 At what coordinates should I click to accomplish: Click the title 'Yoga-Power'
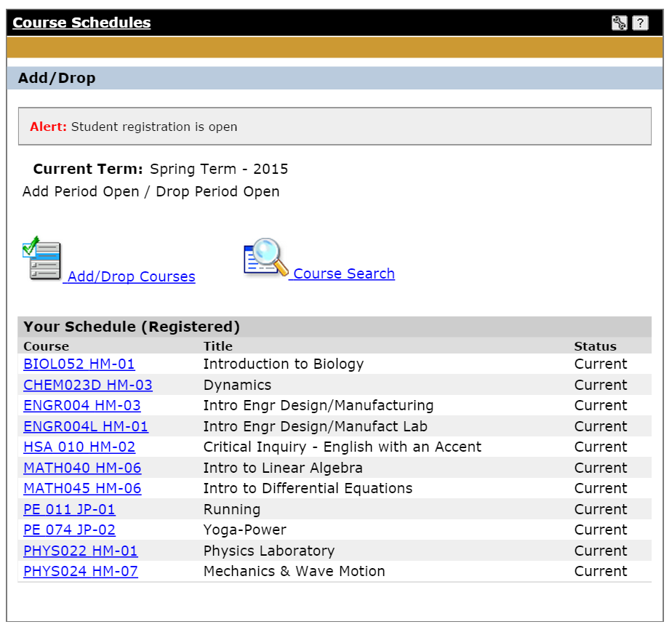coord(244,530)
